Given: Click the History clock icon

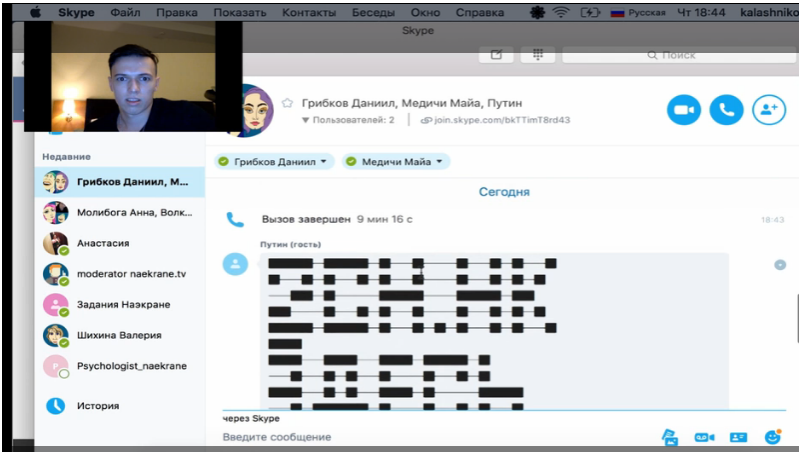Looking at the screenshot, I should click(x=56, y=406).
